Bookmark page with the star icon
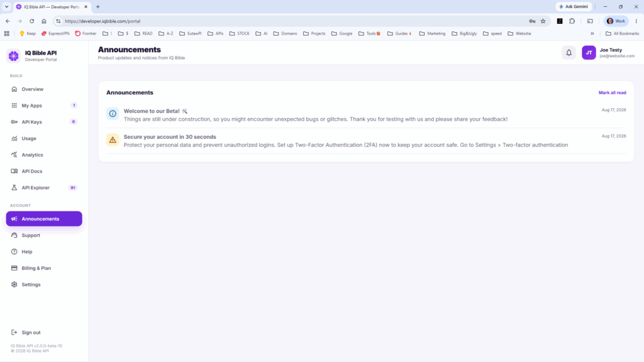 coord(543,21)
